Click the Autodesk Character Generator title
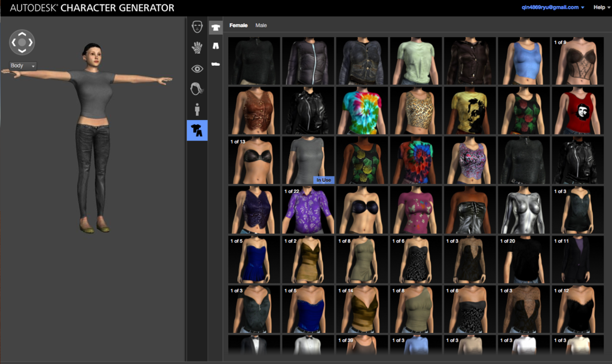The image size is (612, 364). (92, 8)
